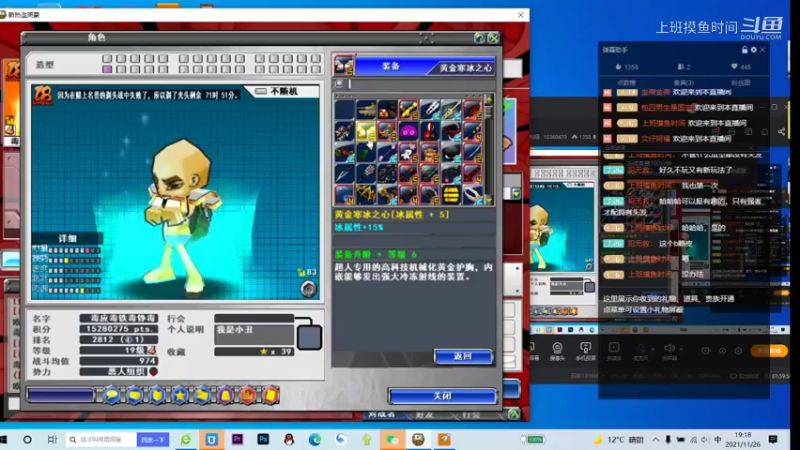Select the highlighted golden chest armor item

366,131
